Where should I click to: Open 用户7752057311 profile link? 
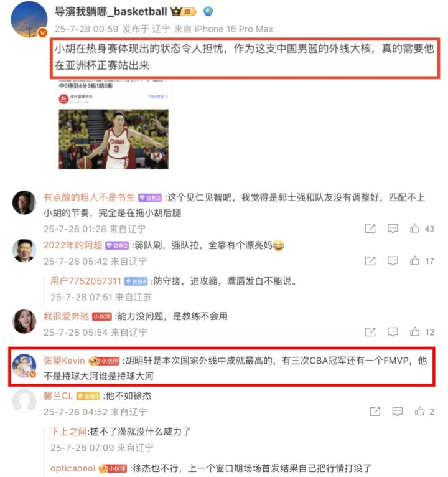click(x=86, y=281)
